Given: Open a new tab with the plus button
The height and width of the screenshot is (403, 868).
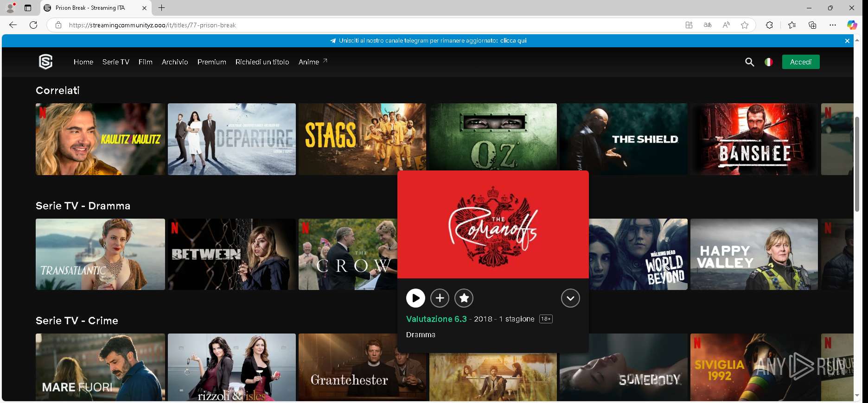Looking at the screenshot, I should click(161, 8).
